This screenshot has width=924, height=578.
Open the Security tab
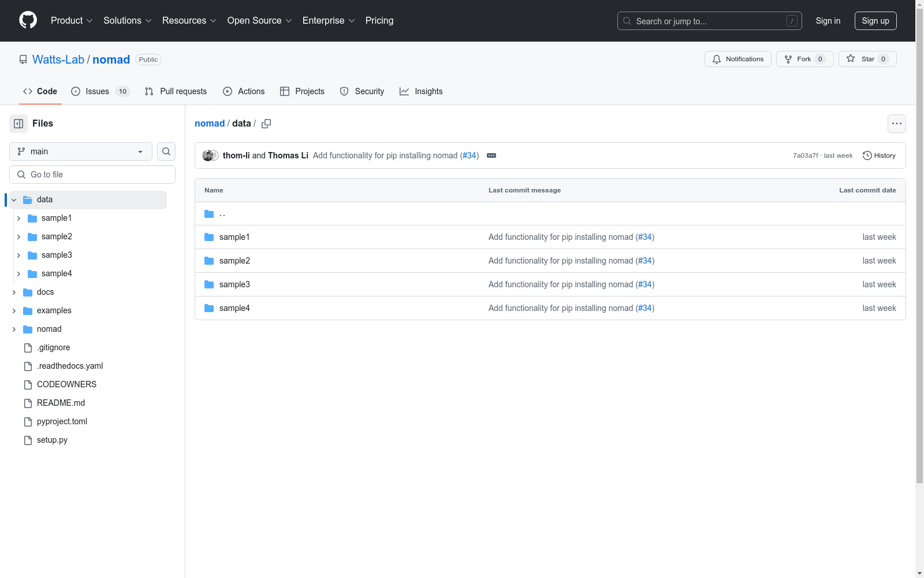pyautogui.click(x=362, y=91)
